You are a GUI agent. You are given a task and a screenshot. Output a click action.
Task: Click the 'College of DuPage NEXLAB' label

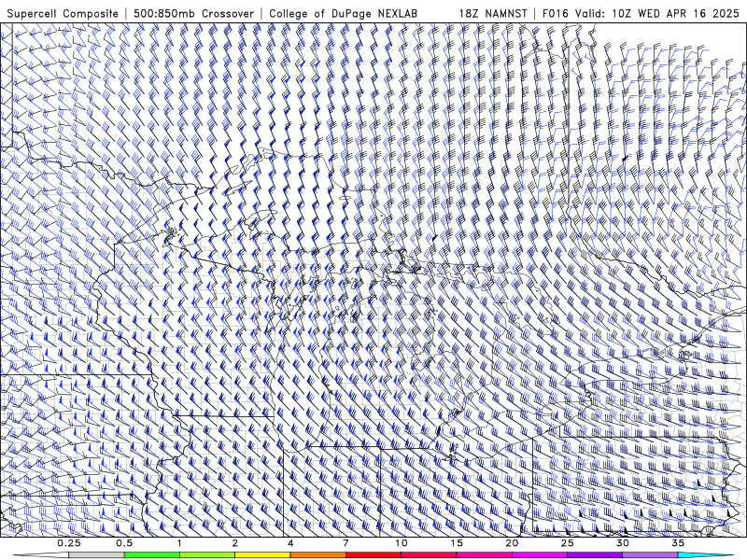343,13
